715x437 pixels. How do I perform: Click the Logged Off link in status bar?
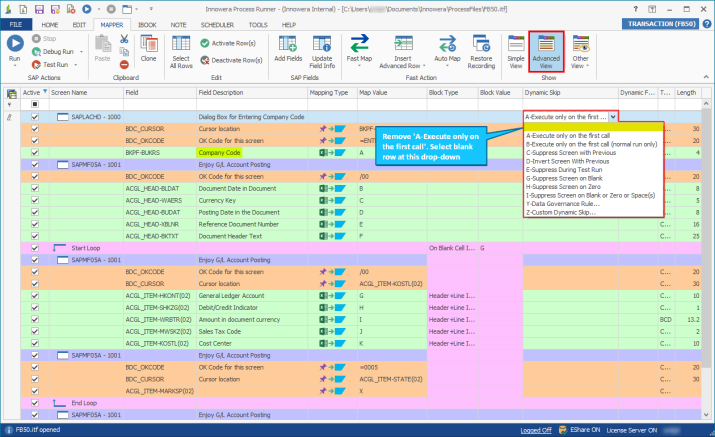[535, 430]
